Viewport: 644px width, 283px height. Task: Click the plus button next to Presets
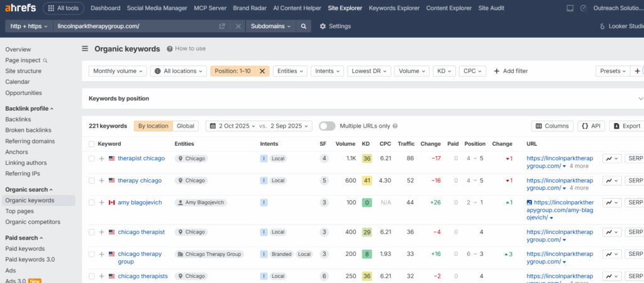pyautogui.click(x=637, y=71)
